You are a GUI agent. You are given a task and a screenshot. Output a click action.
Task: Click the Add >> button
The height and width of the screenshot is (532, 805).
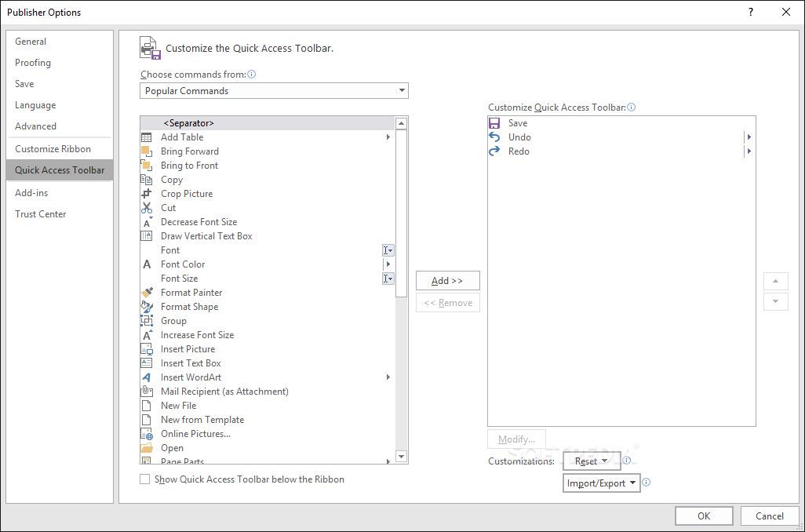(448, 281)
